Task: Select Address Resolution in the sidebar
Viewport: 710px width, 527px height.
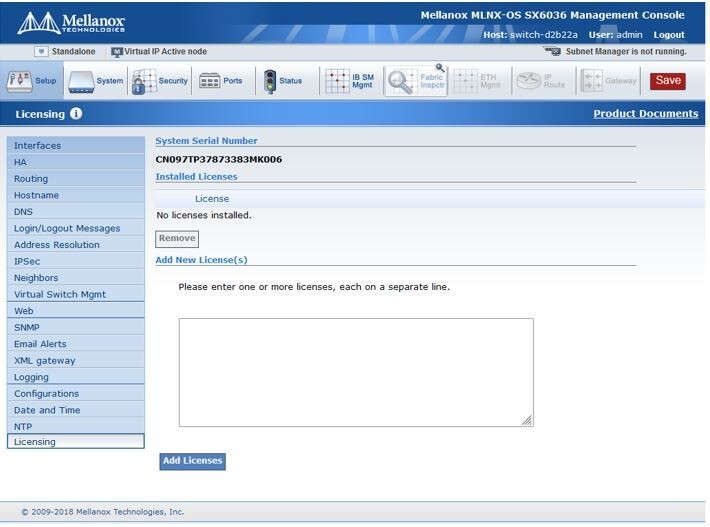Action: tap(76, 244)
